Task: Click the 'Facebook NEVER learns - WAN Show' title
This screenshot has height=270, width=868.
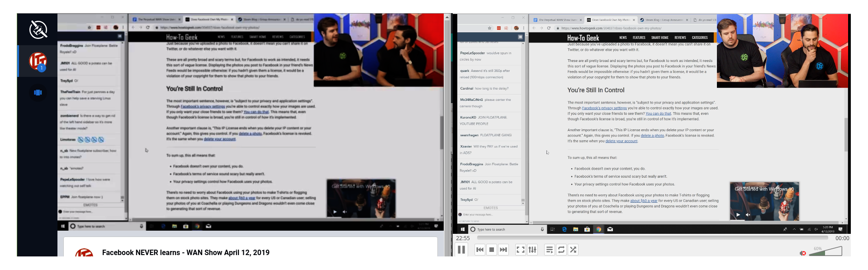Action: tap(185, 252)
